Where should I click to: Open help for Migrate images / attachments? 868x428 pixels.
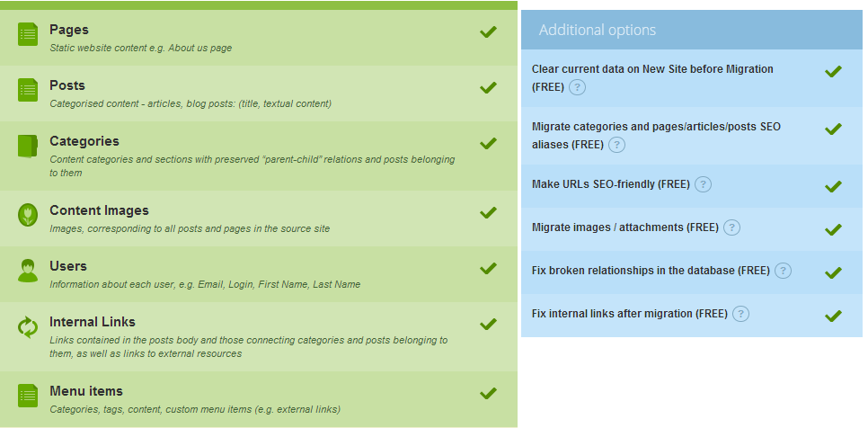[x=731, y=227]
